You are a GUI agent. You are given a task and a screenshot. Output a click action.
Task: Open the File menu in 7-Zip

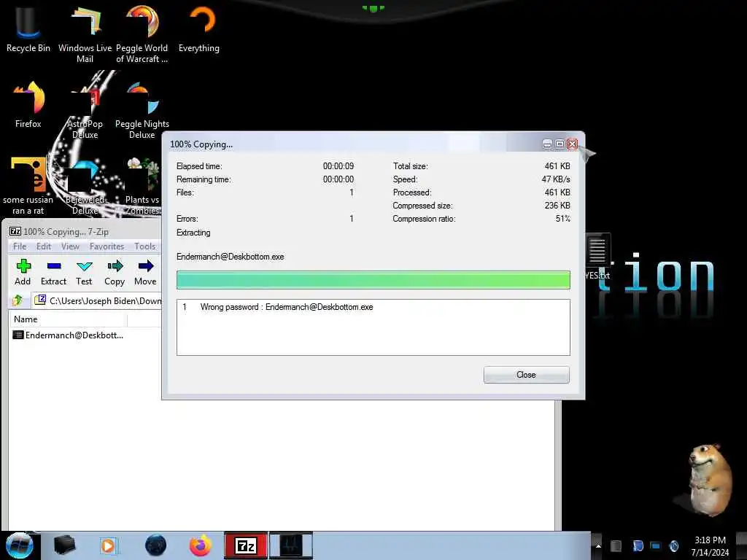(20, 246)
